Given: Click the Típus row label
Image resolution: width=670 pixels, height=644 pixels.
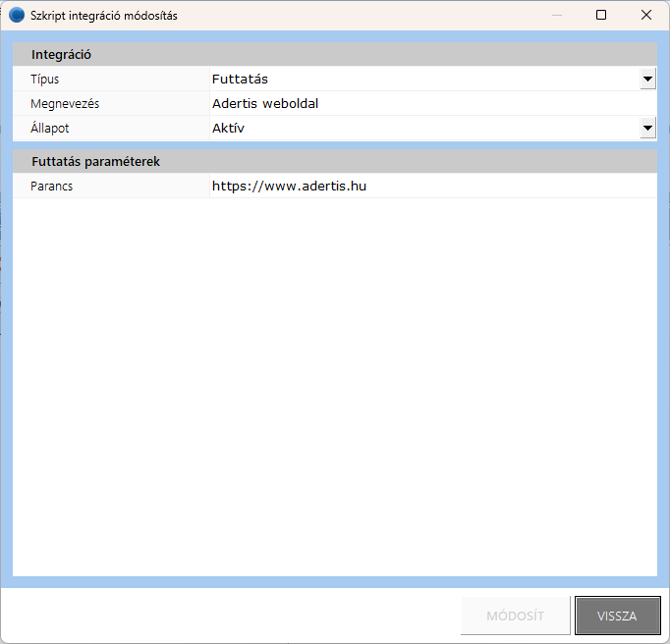Looking at the screenshot, I should click(45, 80).
